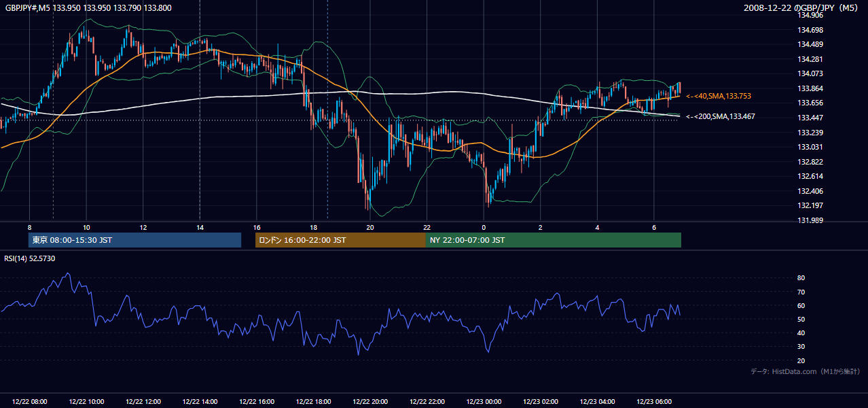Click price axis label 132.197
Viewport: 868px width, 408px height.
810,205
